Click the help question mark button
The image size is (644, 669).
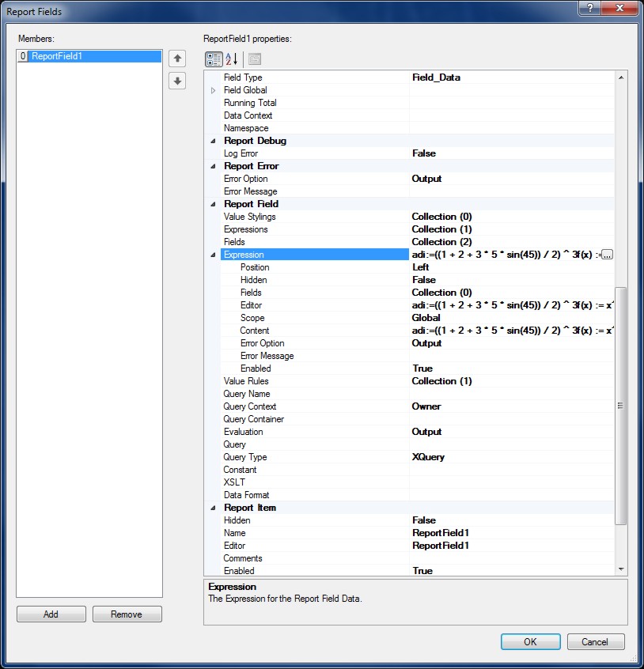point(588,9)
